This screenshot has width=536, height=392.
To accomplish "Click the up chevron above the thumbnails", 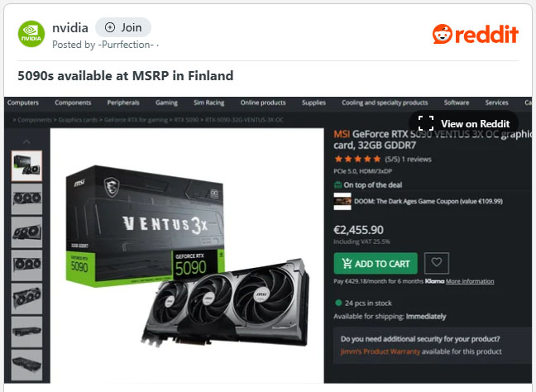I will [x=26, y=141].
